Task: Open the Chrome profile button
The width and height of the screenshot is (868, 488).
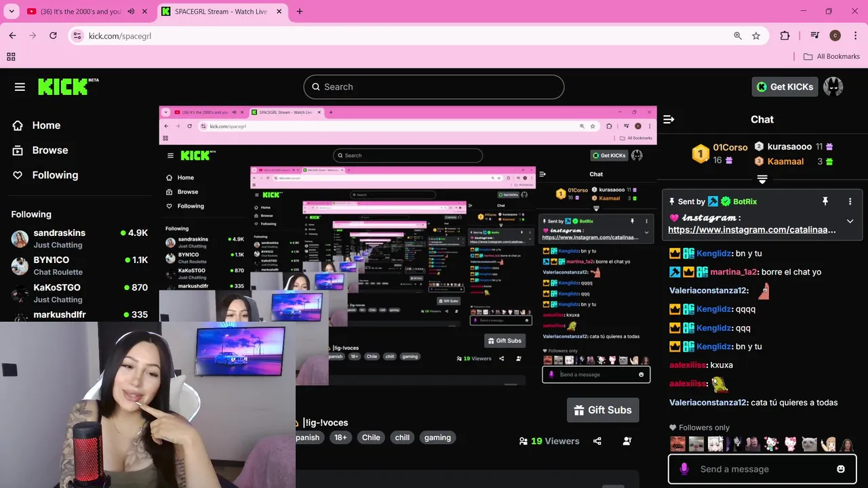Action: tap(835, 36)
